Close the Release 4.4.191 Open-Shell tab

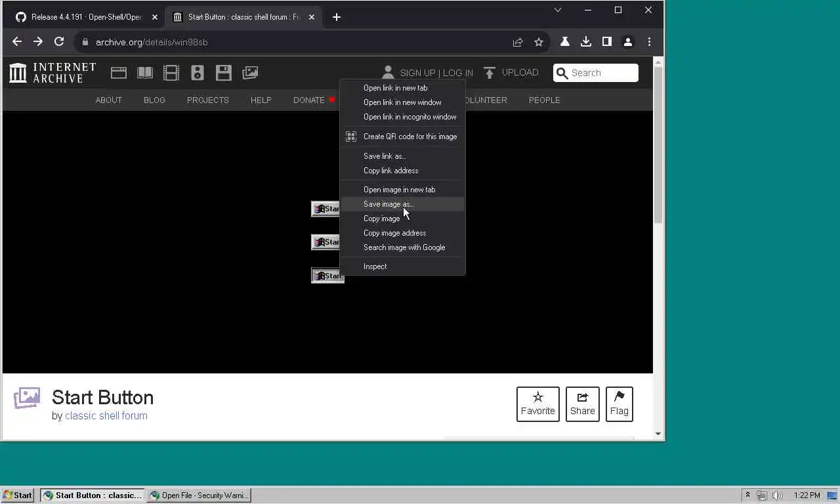pyautogui.click(x=155, y=17)
